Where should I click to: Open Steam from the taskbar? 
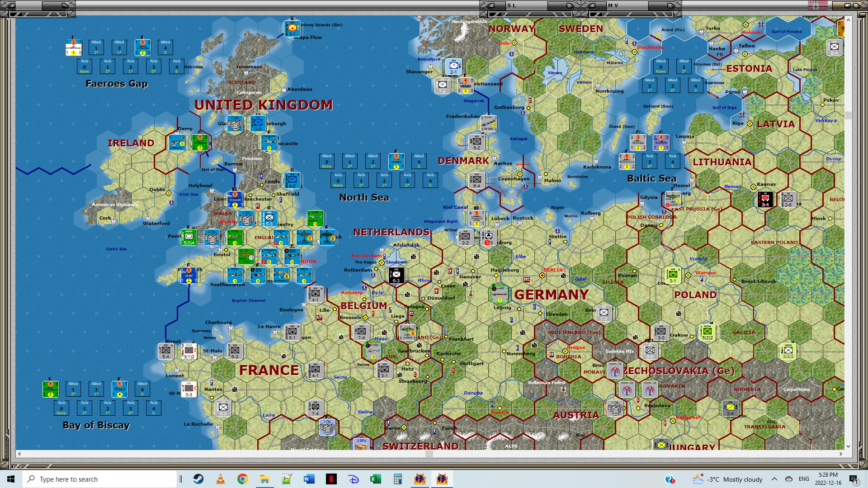pos(198,479)
